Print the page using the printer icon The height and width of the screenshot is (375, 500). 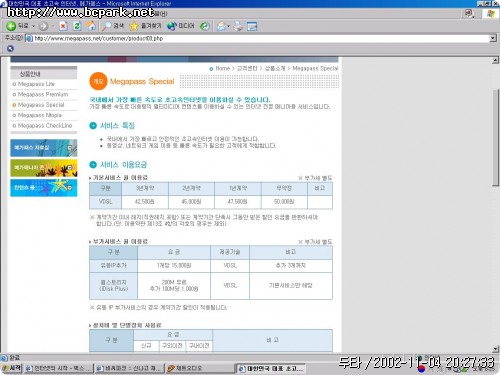(x=238, y=26)
